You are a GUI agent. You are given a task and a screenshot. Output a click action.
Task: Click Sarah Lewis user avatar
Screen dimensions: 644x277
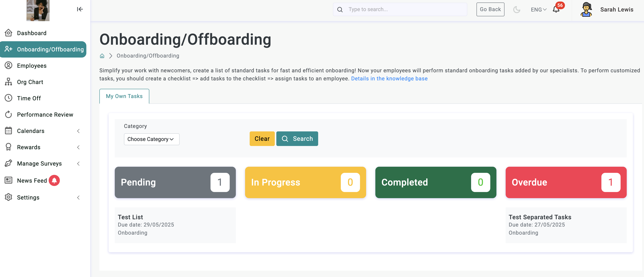point(586,10)
